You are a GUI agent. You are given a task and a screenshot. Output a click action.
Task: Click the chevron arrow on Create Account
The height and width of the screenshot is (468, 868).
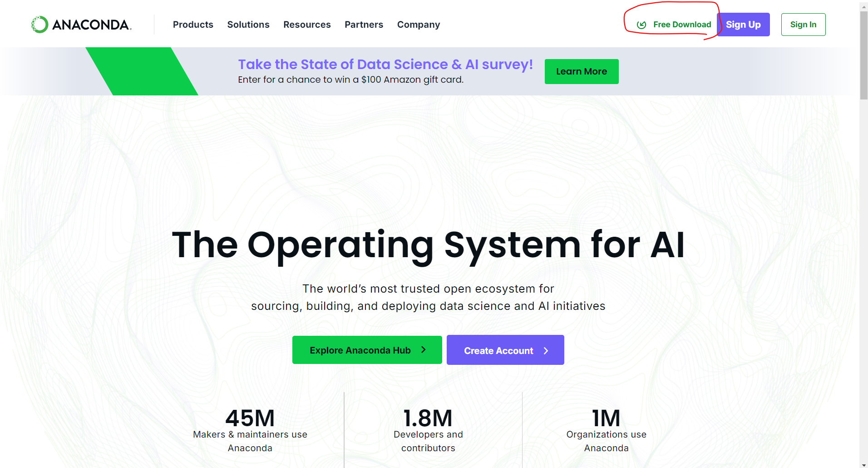coord(546,351)
